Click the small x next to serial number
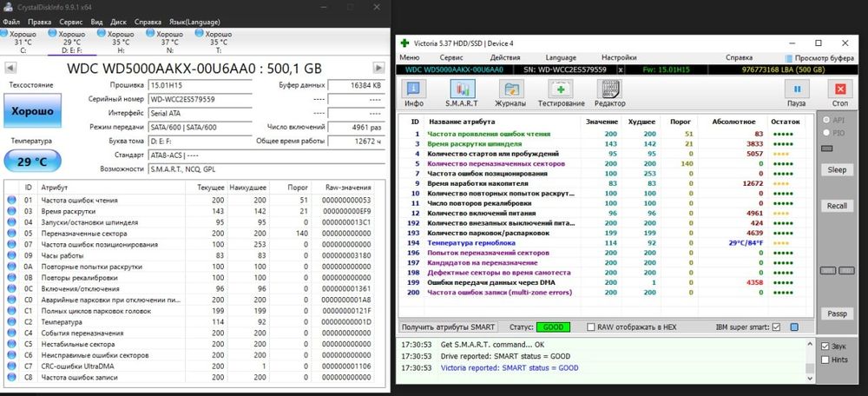Viewport: 868px width, 396px height. pos(621,69)
